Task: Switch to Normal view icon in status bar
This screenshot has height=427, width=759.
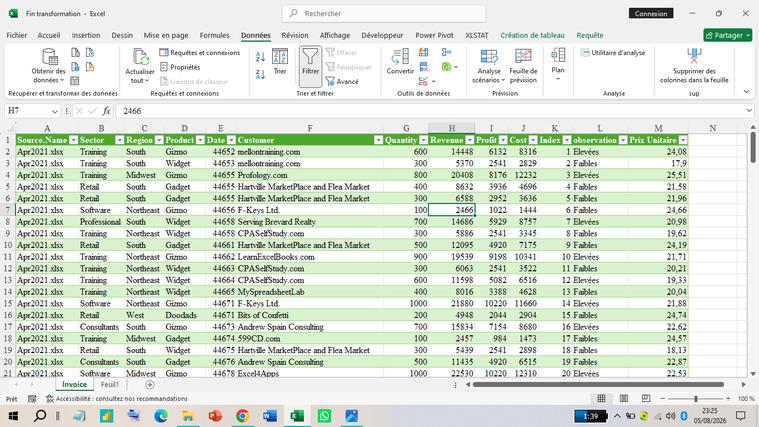Action: (601, 398)
